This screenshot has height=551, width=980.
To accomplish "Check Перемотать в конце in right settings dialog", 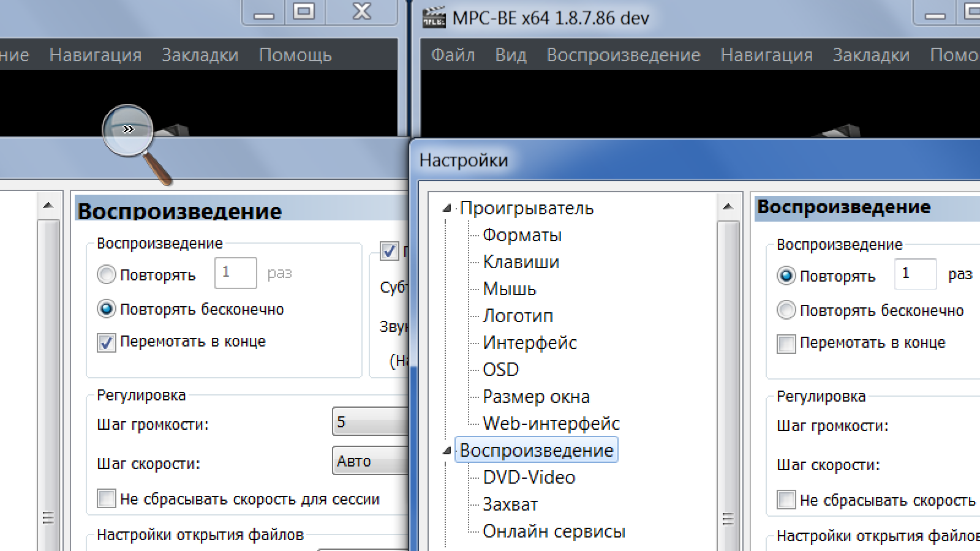I will tap(786, 343).
